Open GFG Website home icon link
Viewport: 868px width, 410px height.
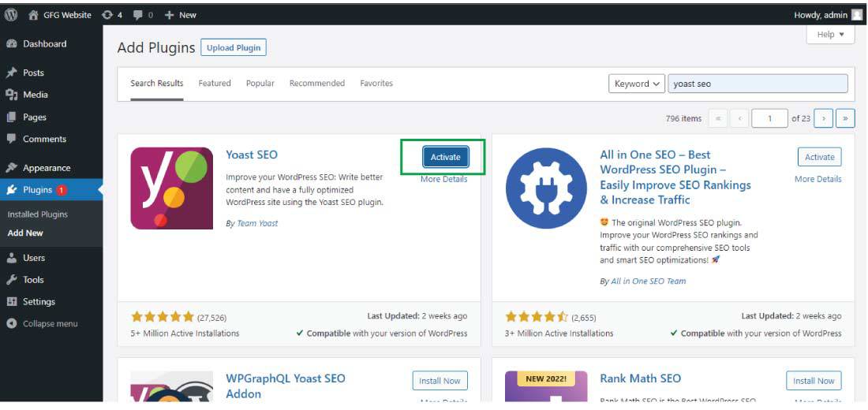pyautogui.click(x=60, y=15)
